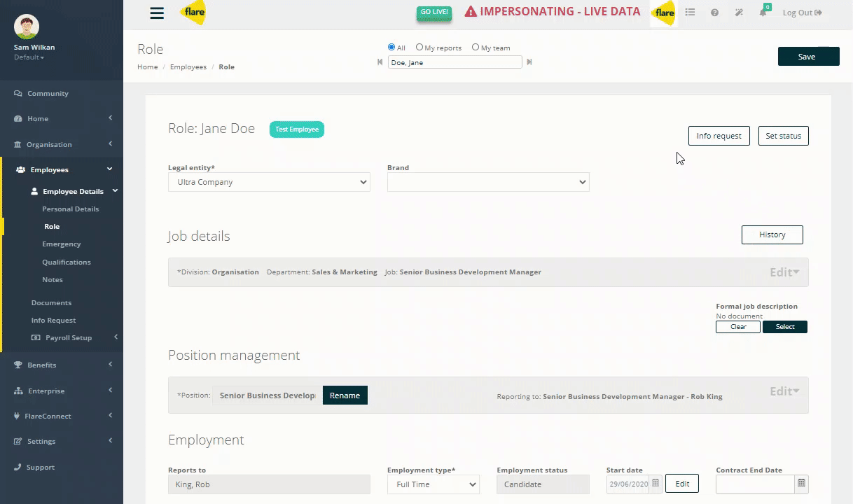Click the Rename position button

[x=345, y=395]
